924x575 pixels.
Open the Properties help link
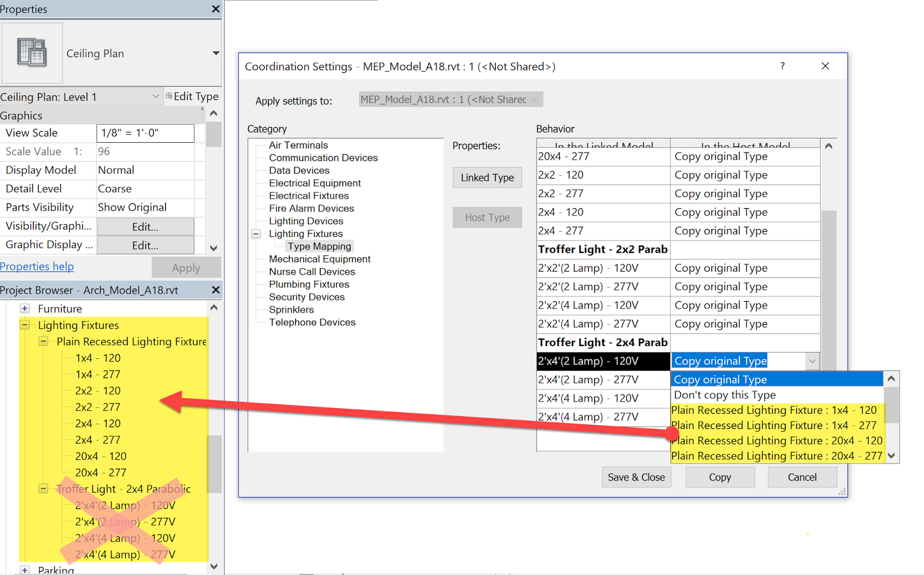click(37, 266)
